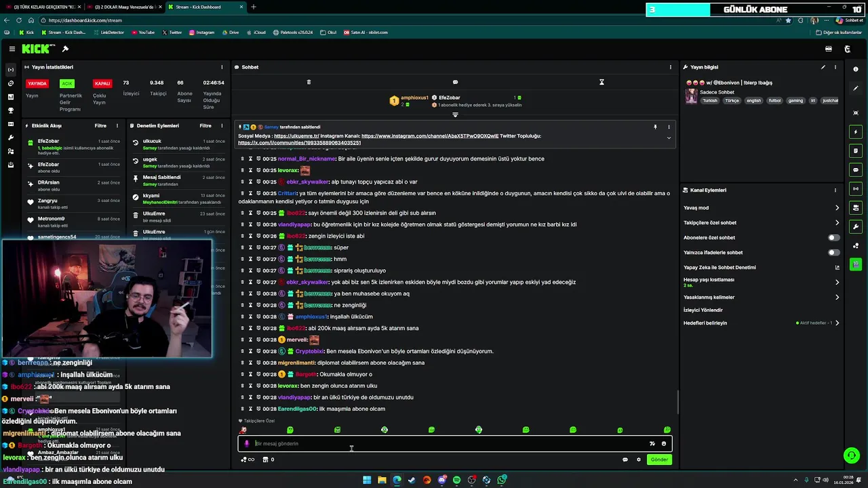Open YouTube bookmark in bookmarks bar
868x488 pixels.
point(143,32)
